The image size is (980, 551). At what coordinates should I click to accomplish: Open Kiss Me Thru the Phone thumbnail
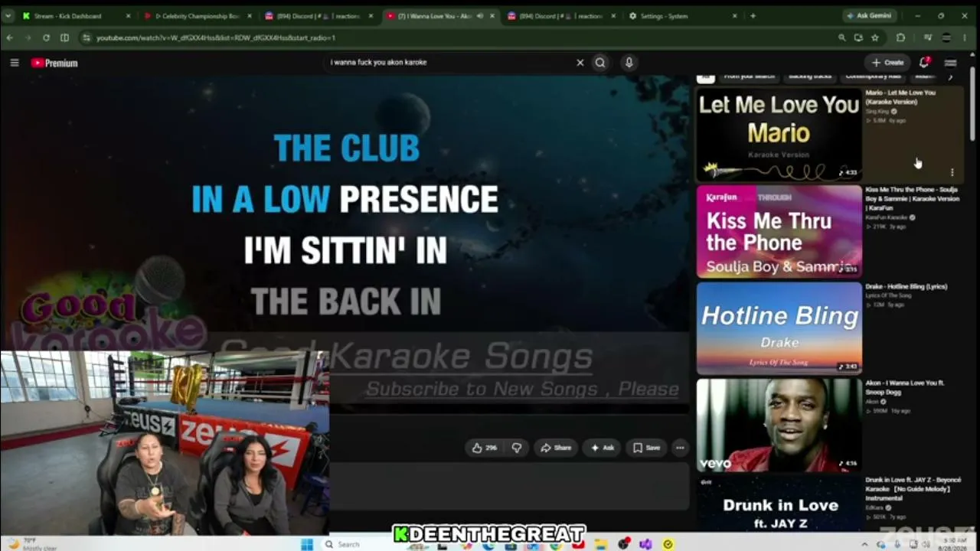[x=779, y=231]
